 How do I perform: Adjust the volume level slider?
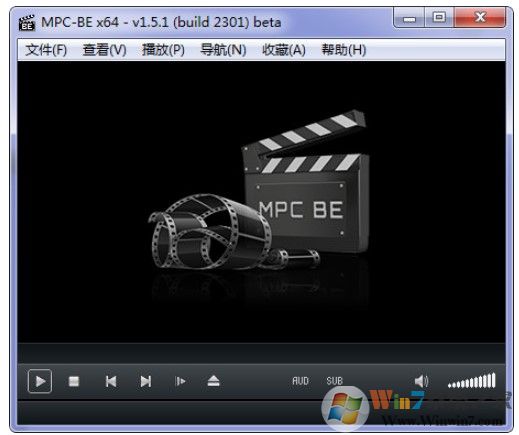pos(472,381)
